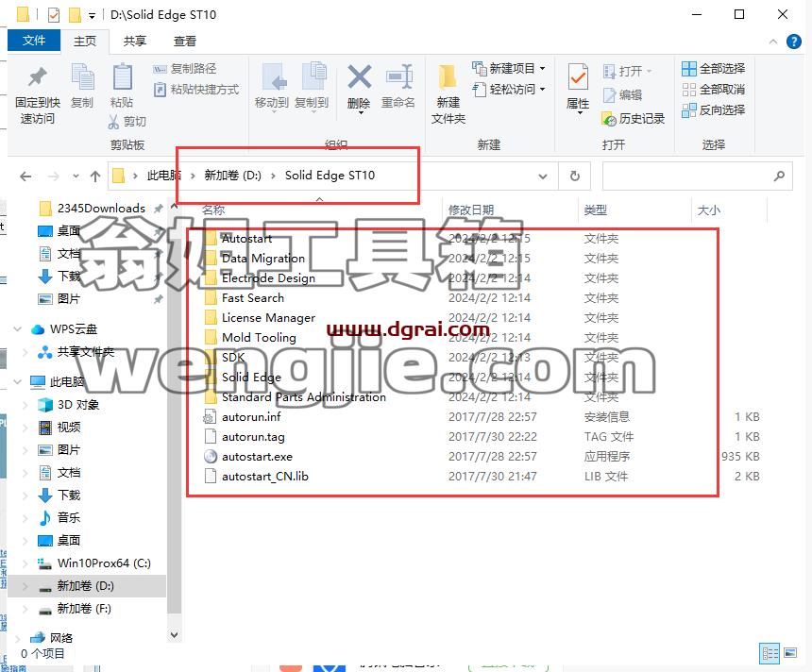This screenshot has height=672, width=812.
Task: Open the address bar history dropdown
Action: 543,176
